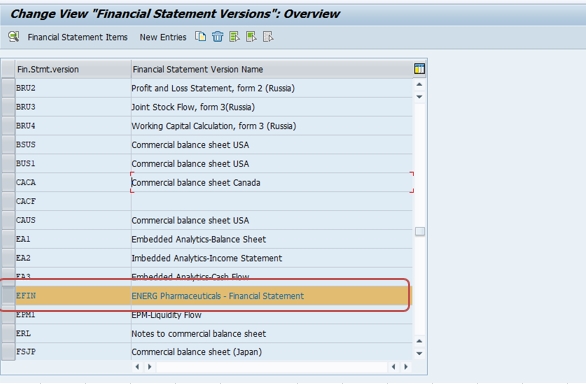Select the BRU3 version code cell
The height and width of the screenshot is (384, 586).
[x=73, y=107]
